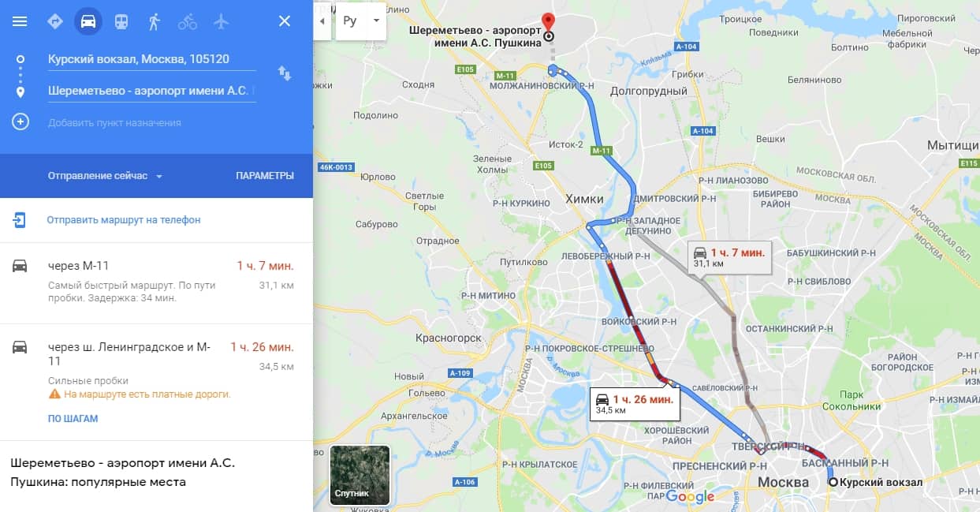
Task: Click 'Отправить маршрут на телефон' link
Action: (x=124, y=219)
